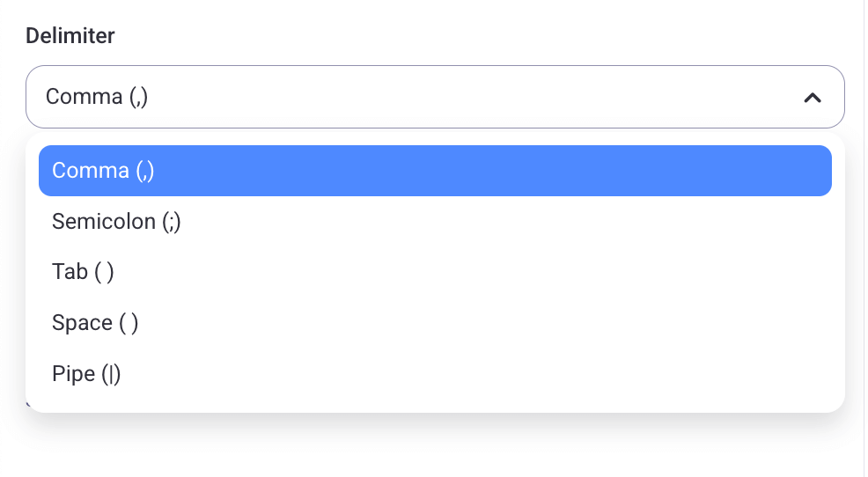
Task: Close the open delimiter options list via the arrow
Action: 813,98
